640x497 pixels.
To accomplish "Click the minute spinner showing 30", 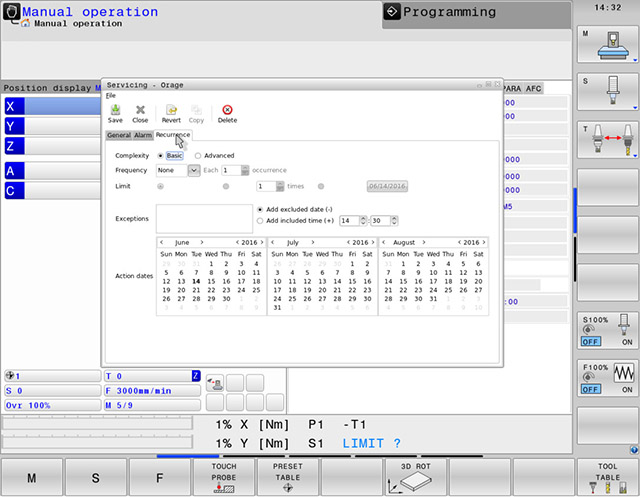I will [384, 221].
